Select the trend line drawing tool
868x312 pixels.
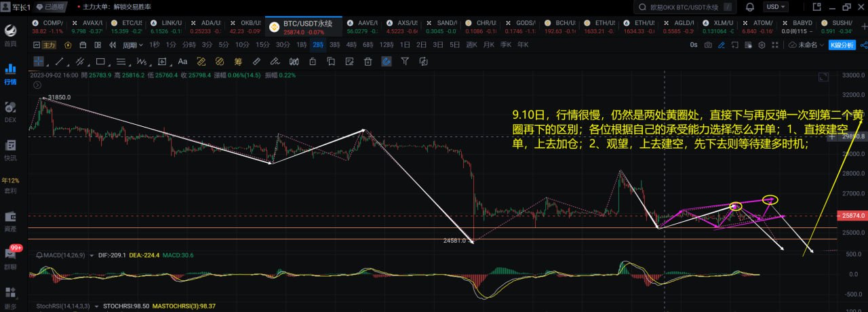[x=59, y=61]
